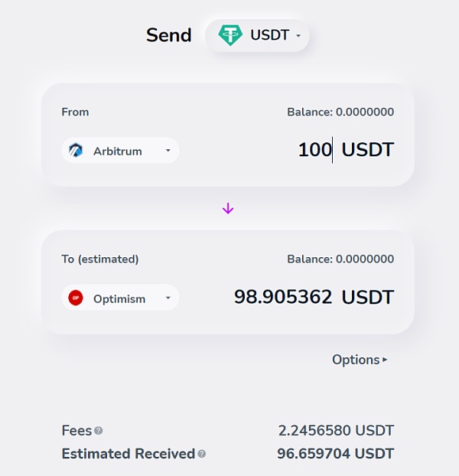Click the Estimated Received label text
The width and height of the screenshot is (459, 476).
[x=128, y=454]
